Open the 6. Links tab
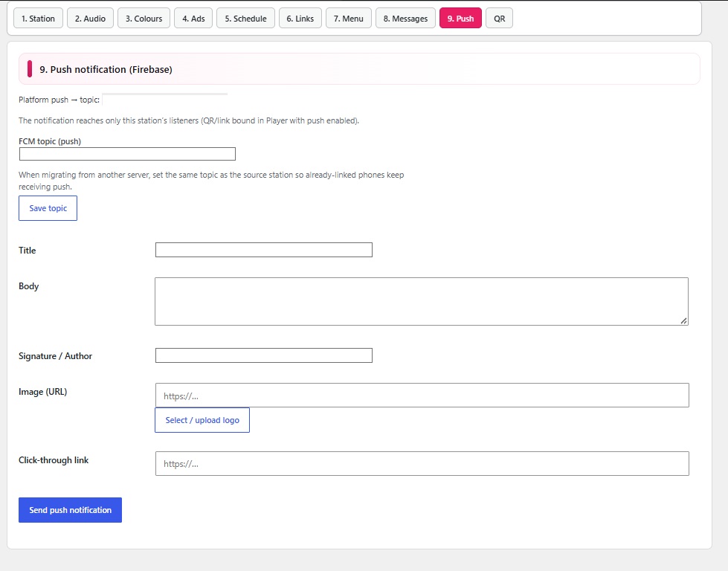The height and width of the screenshot is (571, 728). 300,19
